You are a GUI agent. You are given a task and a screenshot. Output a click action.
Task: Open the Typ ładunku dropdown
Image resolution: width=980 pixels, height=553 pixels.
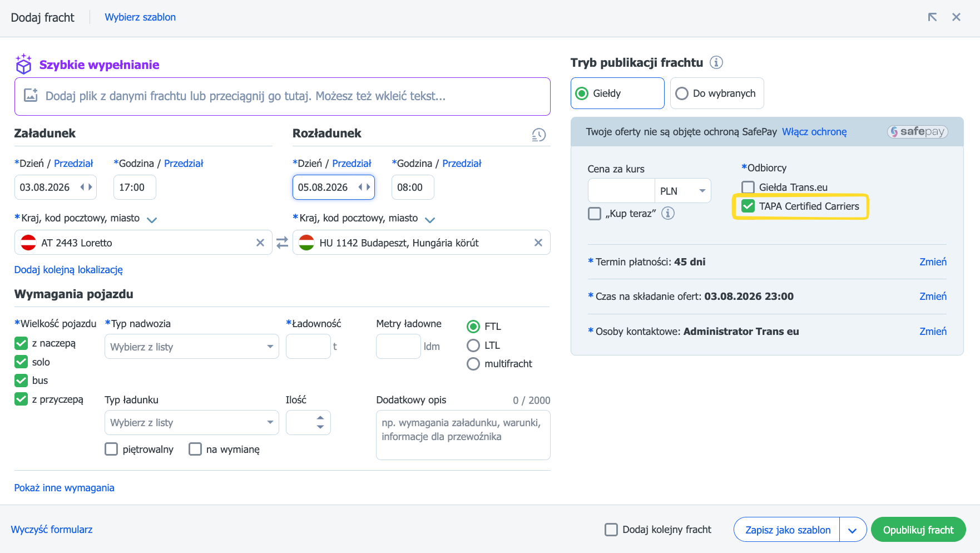(x=192, y=423)
